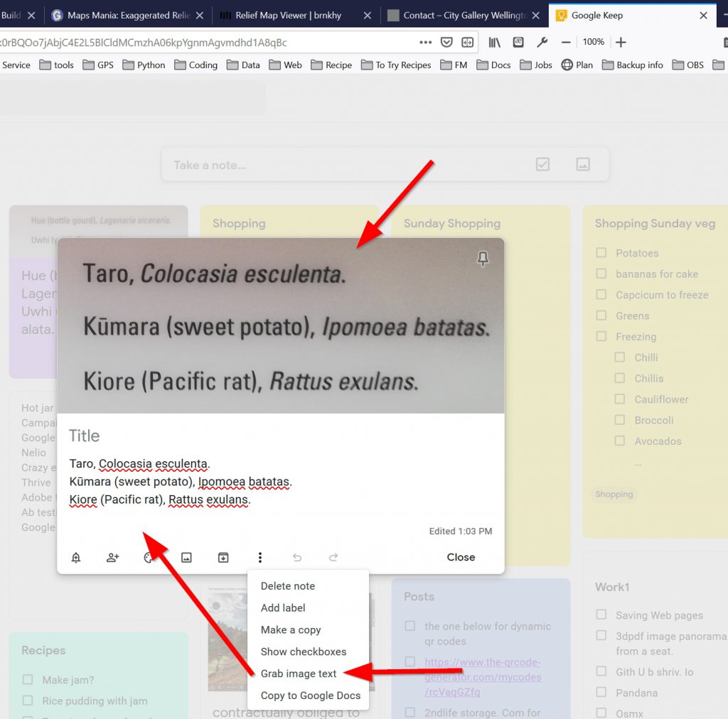Pin the note using the pin icon
The height and width of the screenshot is (719, 728).
pos(483,259)
